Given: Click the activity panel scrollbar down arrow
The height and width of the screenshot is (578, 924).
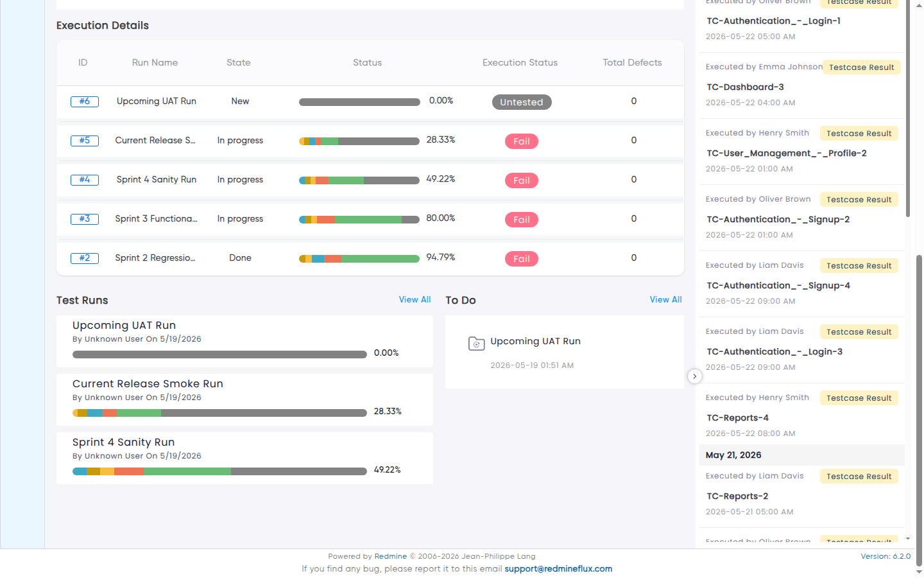Looking at the screenshot, I should (x=907, y=539).
